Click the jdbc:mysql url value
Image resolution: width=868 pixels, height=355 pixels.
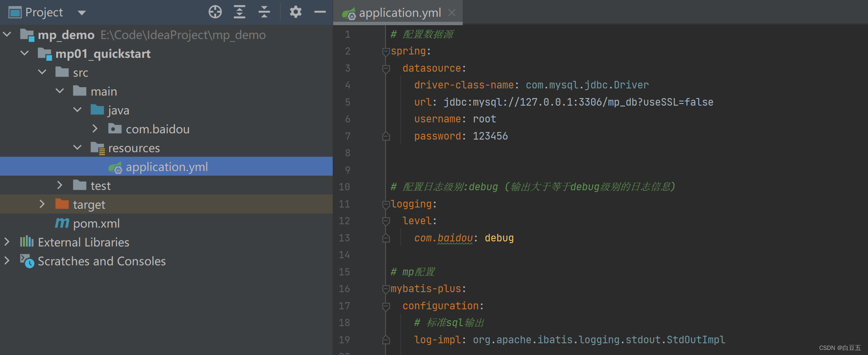coord(579,102)
